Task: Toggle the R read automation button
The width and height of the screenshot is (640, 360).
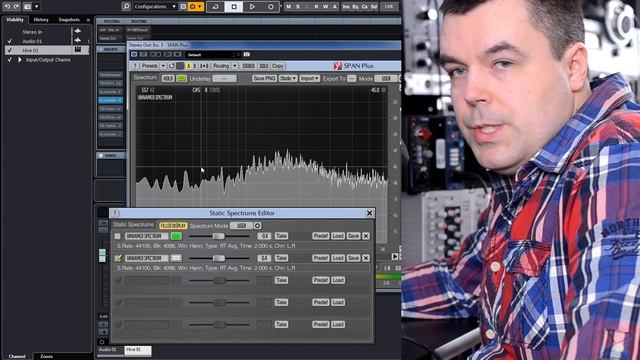Action: (x=316, y=7)
